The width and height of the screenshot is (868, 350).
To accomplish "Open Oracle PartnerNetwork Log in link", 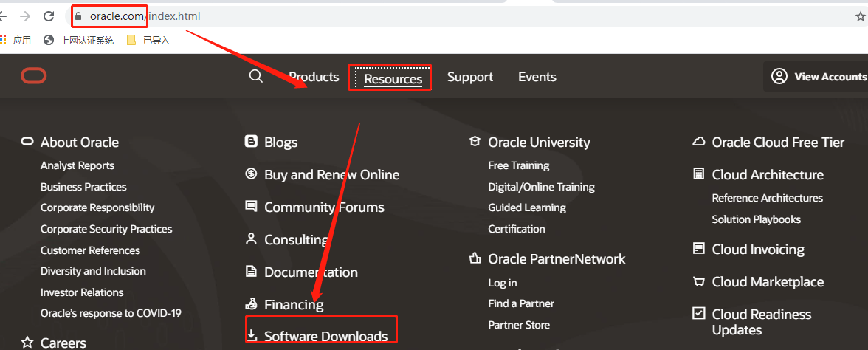I will coord(503,282).
